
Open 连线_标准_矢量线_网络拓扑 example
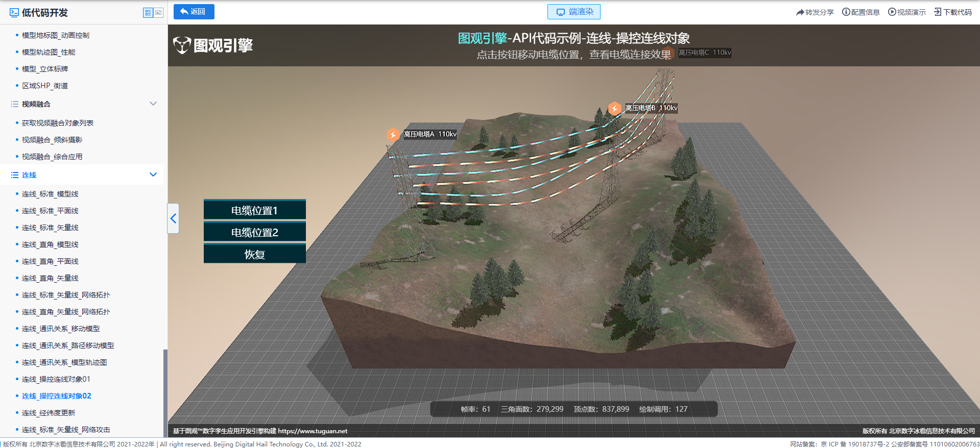click(x=66, y=295)
